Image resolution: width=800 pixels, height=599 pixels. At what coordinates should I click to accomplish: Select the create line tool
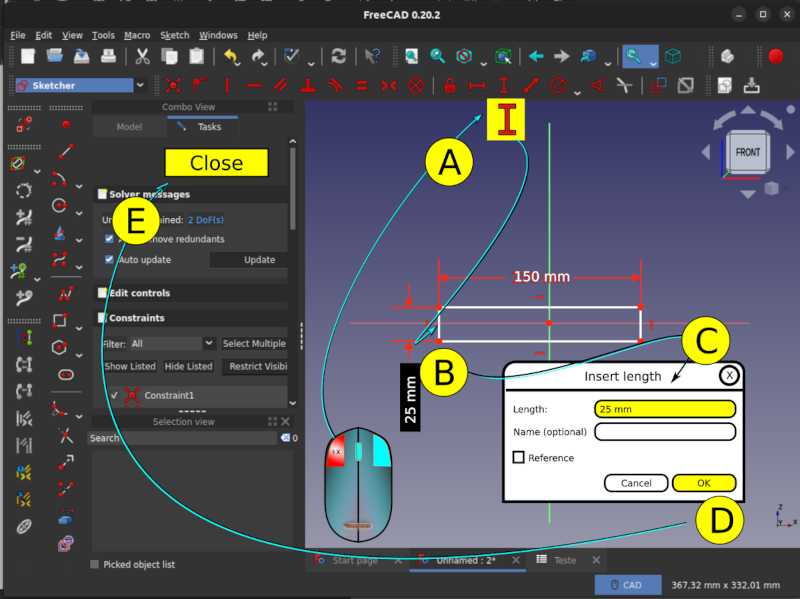click(x=66, y=152)
